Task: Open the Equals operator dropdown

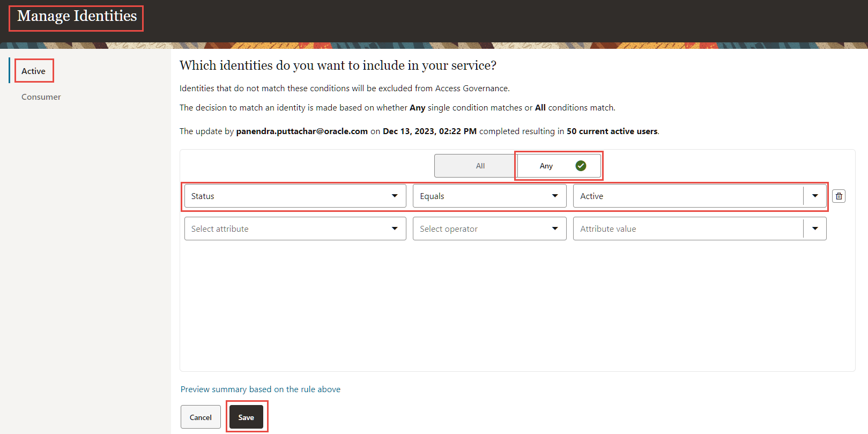Action: (x=489, y=196)
